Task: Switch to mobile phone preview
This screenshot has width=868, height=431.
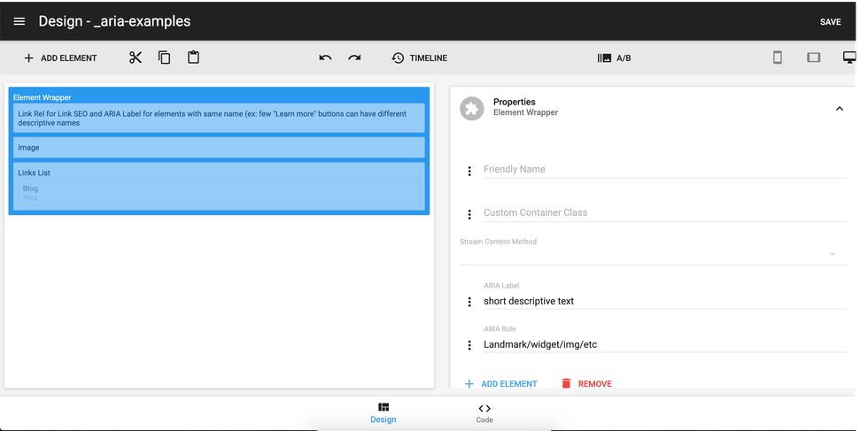Action: coord(778,58)
